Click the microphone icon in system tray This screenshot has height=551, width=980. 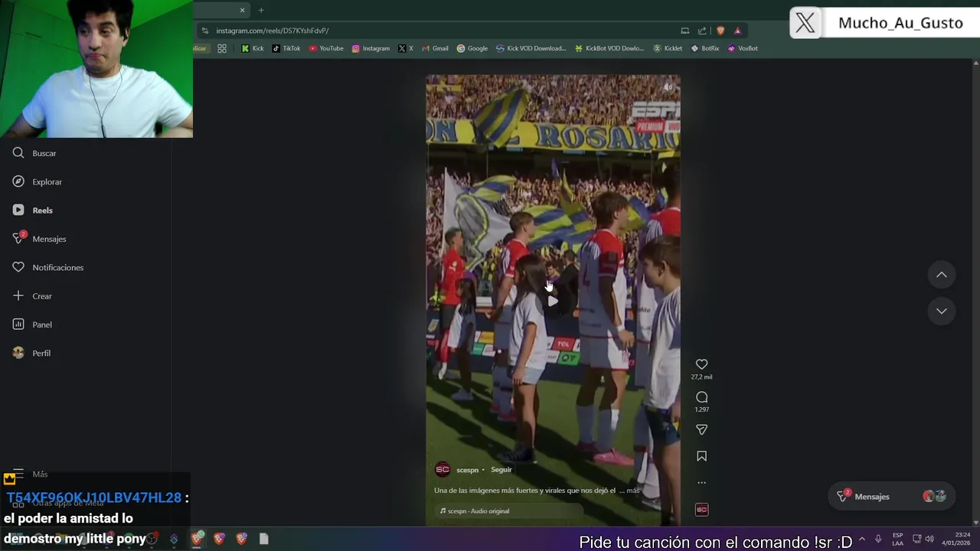[878, 539]
